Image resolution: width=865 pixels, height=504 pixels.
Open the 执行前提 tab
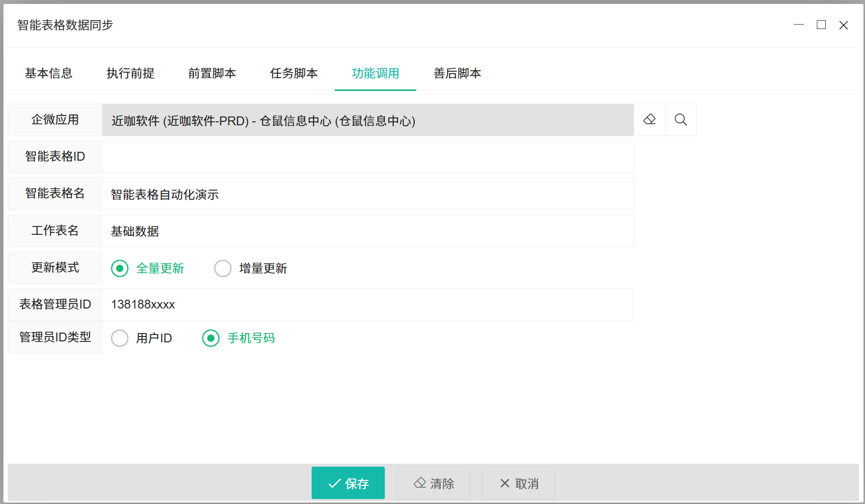coord(130,74)
